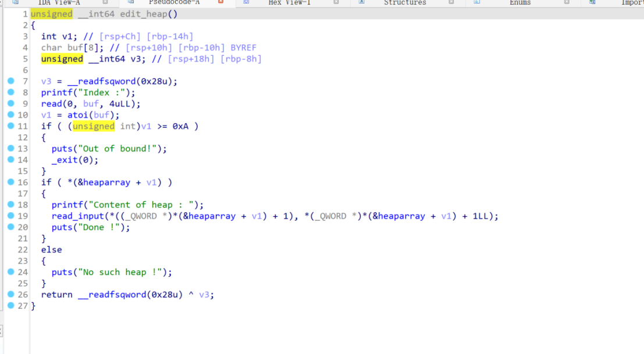
Task: Click the _exit call on line 14
Action: point(64,160)
